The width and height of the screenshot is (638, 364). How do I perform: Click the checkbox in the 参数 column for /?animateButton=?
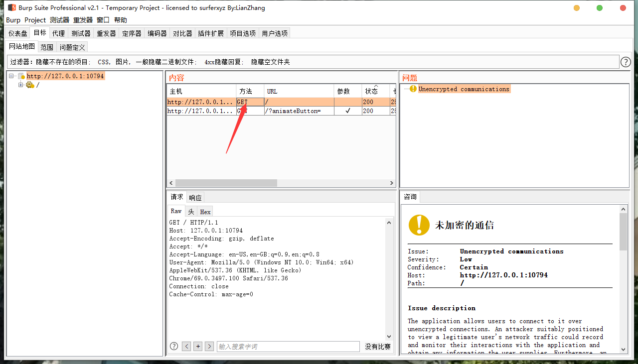click(x=347, y=111)
